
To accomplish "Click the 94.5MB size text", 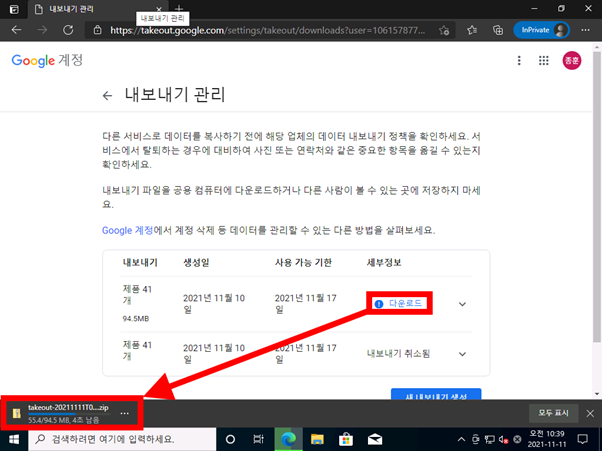I will [136, 319].
